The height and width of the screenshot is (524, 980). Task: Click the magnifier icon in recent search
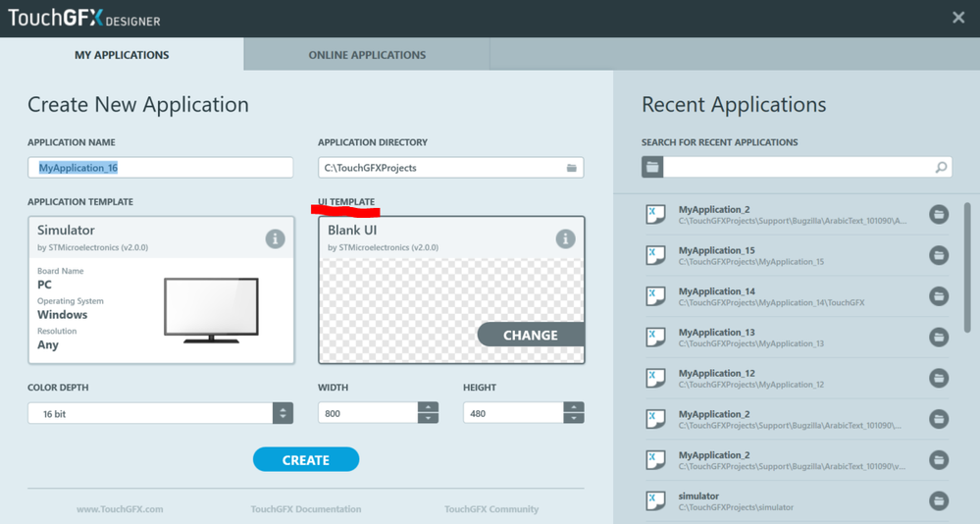point(941,167)
